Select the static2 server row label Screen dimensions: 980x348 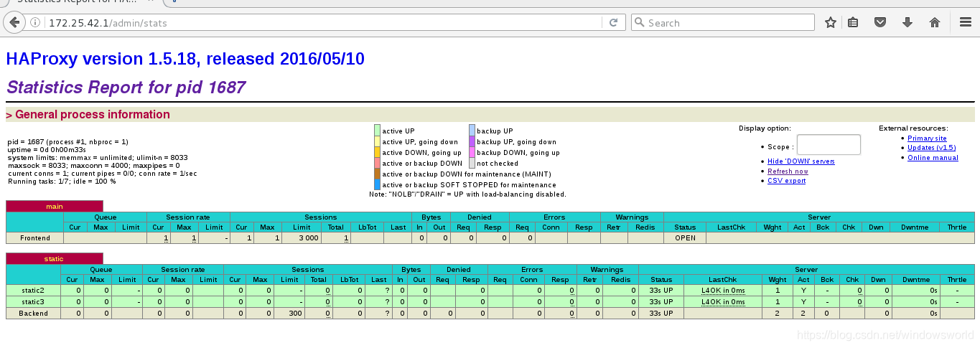point(33,291)
